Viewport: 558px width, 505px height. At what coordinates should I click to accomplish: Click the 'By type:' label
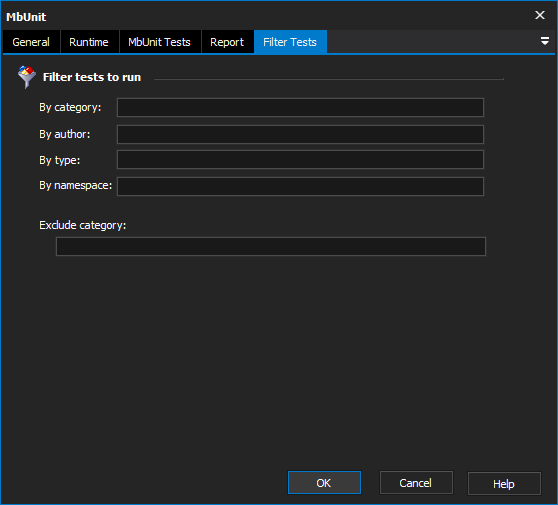tap(59, 161)
